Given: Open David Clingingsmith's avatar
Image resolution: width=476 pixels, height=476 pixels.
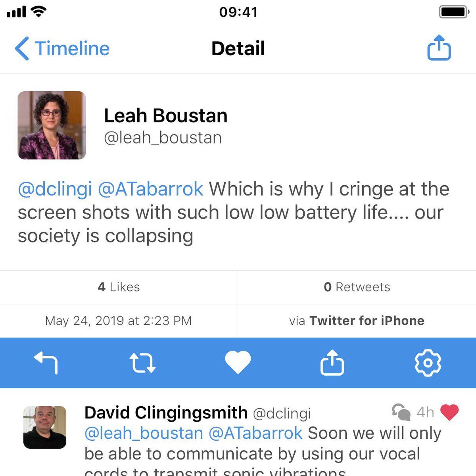Looking at the screenshot, I should (x=45, y=427).
